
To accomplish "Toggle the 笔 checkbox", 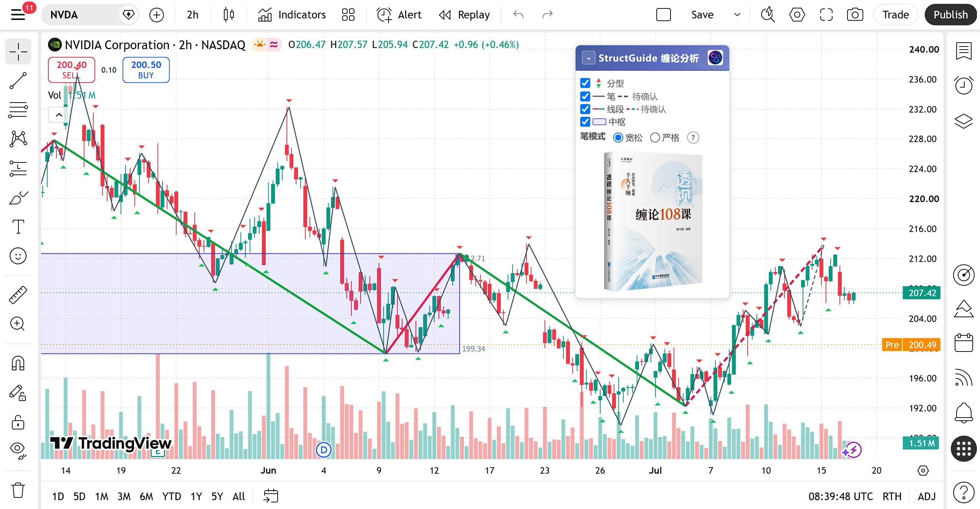I will click(585, 96).
